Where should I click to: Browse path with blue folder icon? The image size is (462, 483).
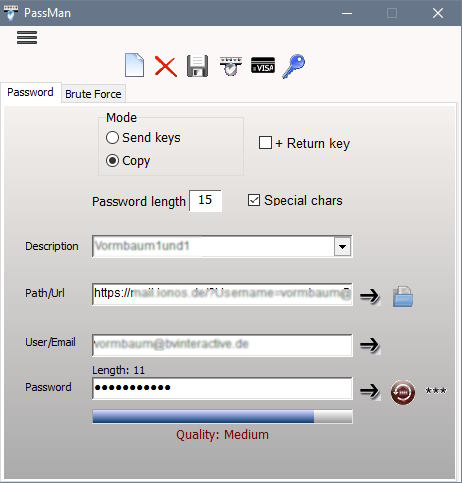click(x=403, y=296)
